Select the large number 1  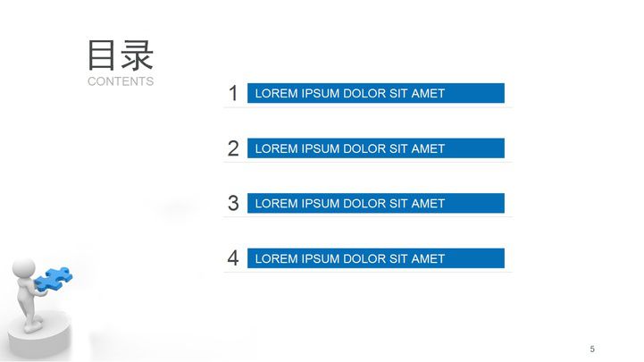coord(233,93)
